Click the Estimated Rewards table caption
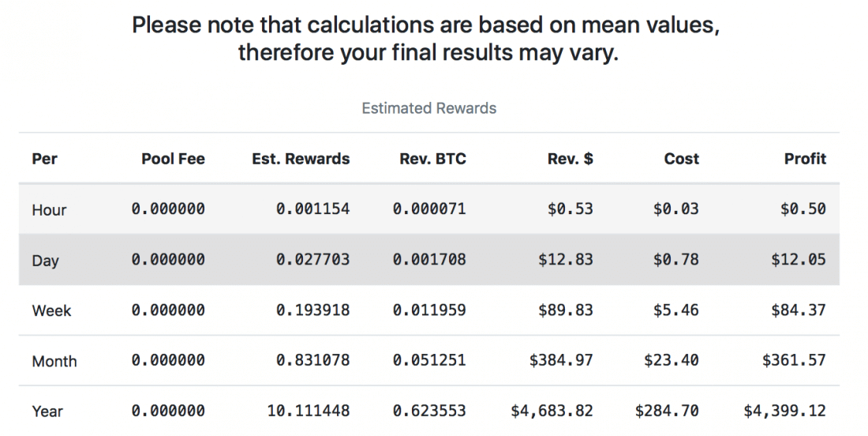The width and height of the screenshot is (868, 436). point(429,108)
